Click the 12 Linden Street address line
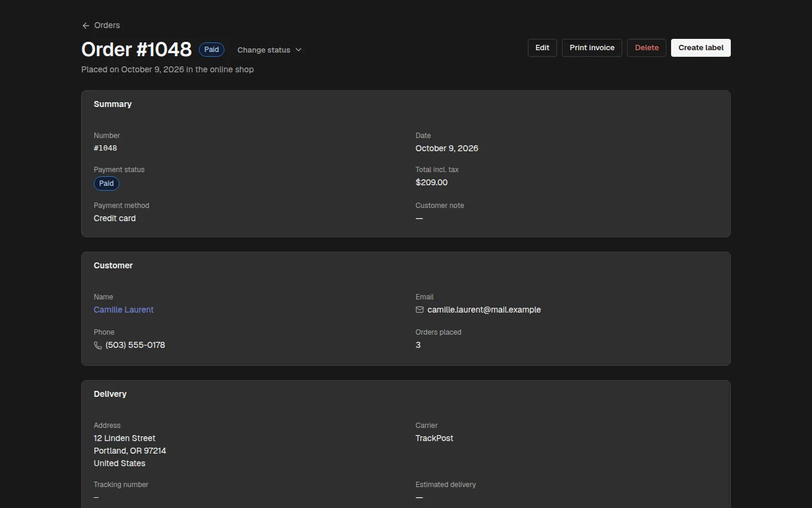The image size is (812, 508). pos(125,438)
